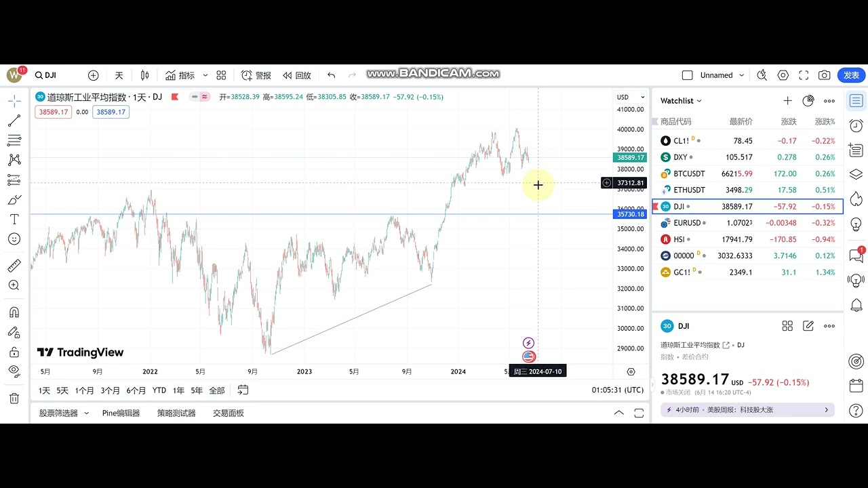Add symbol to Watchlist
The image size is (868, 488).
pyautogui.click(x=787, y=101)
